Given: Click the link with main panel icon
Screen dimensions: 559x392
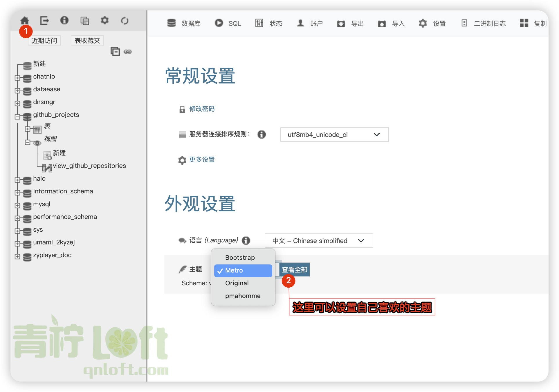Looking at the screenshot, I should (x=128, y=52).
